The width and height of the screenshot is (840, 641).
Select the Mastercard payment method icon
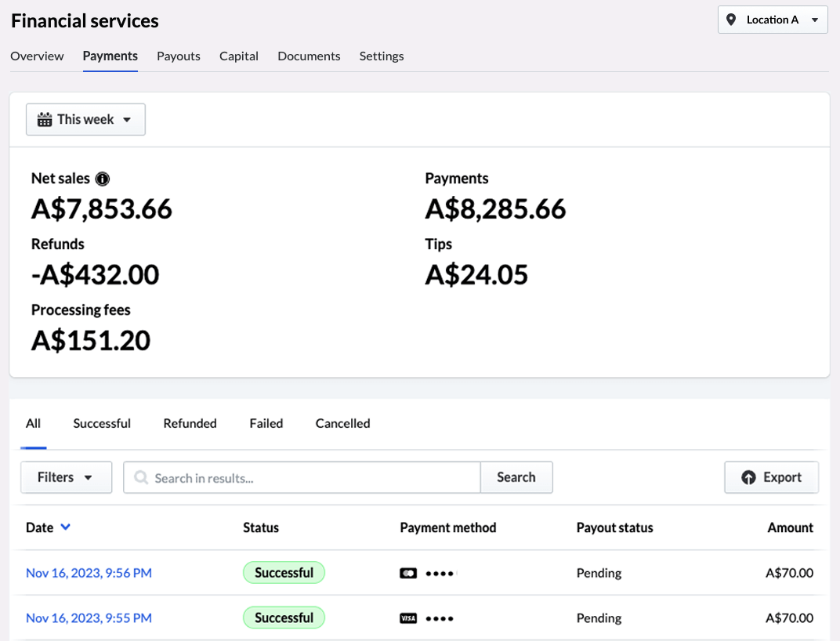(408, 572)
